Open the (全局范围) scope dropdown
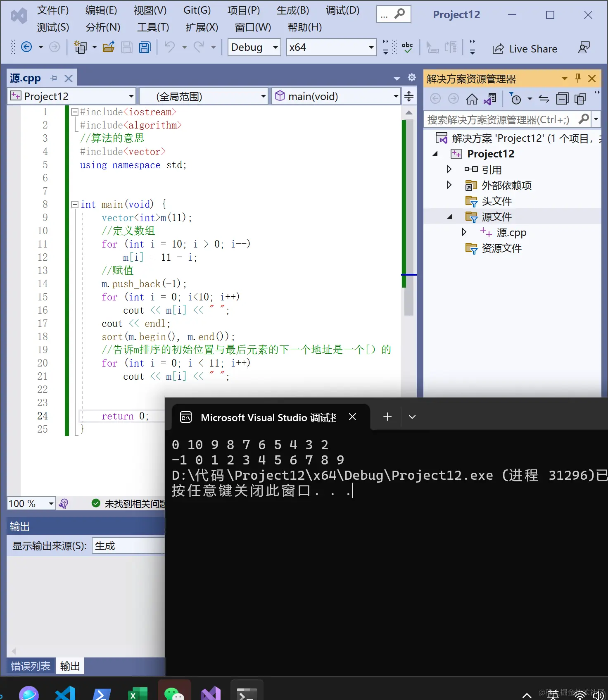This screenshot has width=608, height=700. (x=204, y=96)
